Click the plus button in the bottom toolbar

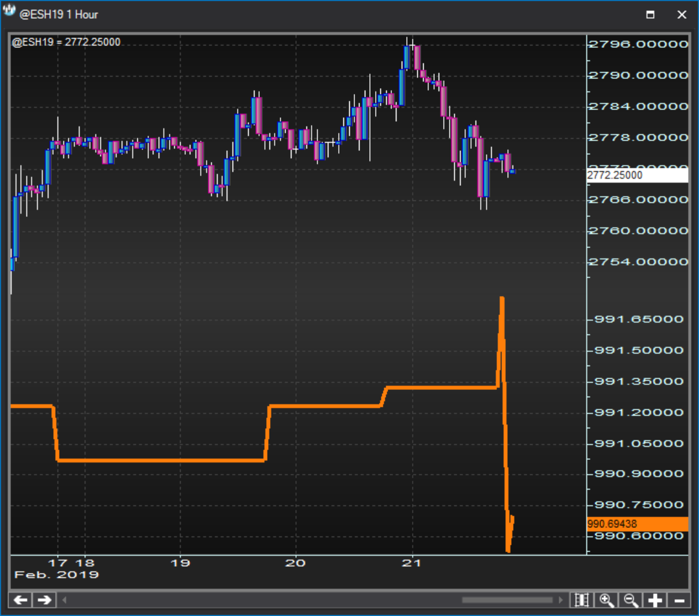click(x=655, y=600)
